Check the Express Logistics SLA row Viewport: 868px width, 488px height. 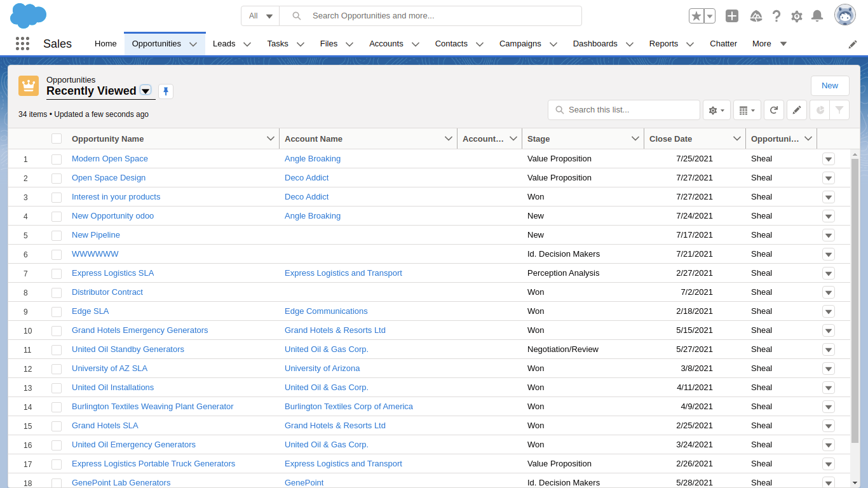click(57, 273)
